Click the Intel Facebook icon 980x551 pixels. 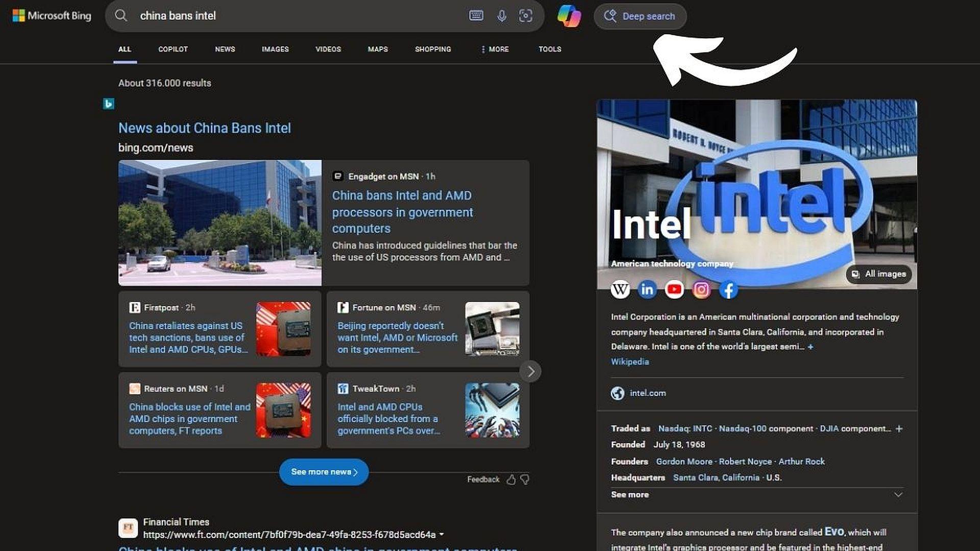click(x=729, y=289)
